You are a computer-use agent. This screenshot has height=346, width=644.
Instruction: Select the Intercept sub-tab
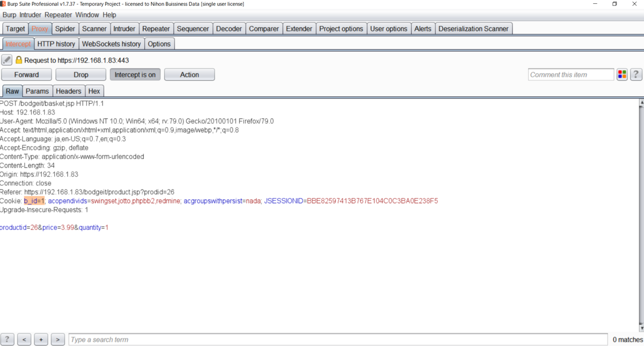(18, 44)
